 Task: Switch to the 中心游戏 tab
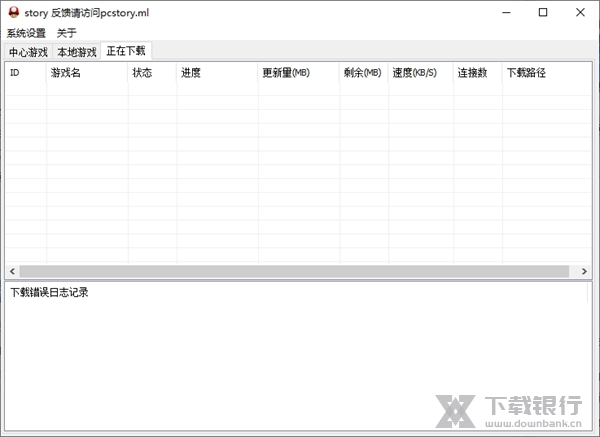click(x=28, y=52)
